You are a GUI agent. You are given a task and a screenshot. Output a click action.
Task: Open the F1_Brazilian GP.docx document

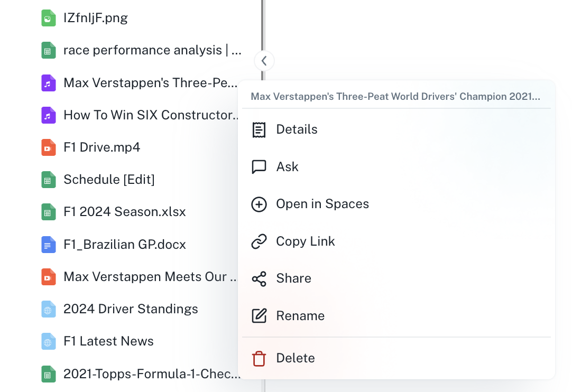point(124,244)
